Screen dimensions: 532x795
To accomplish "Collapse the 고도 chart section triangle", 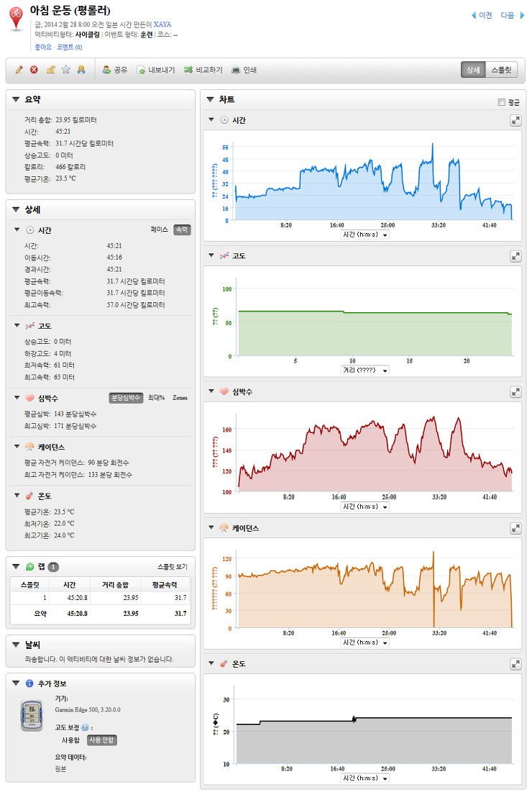I will [211, 255].
